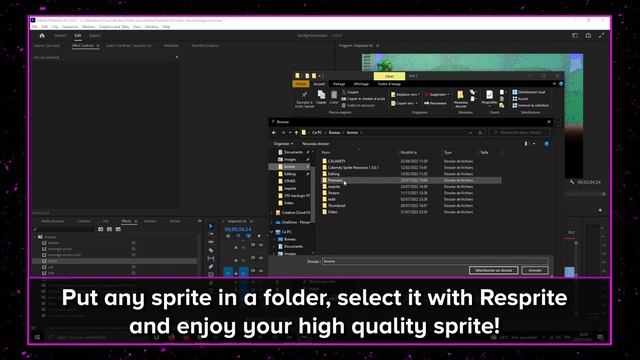
Task: Go forward in the Browse dialog
Action: (283, 133)
